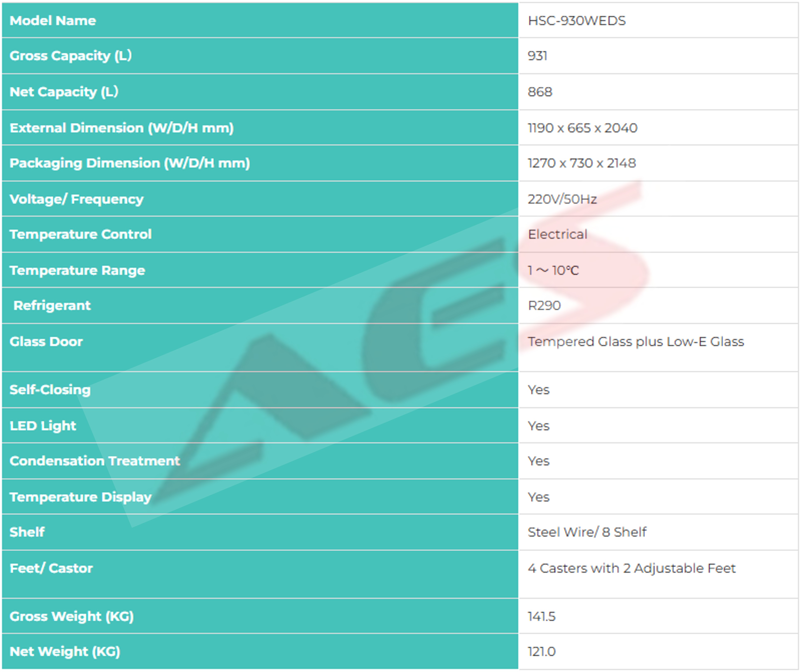Select the value '1 ~ 10℃'
This screenshot has width=802, height=672.
[x=553, y=270]
